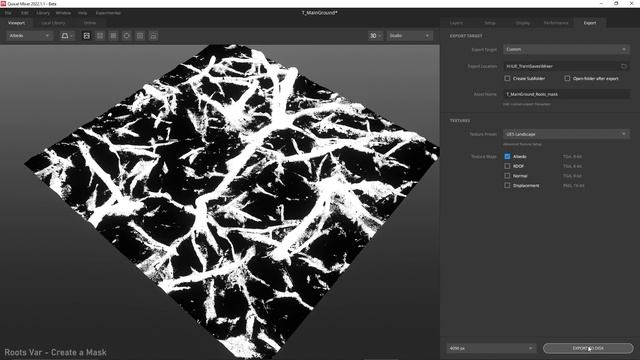Click the framed rectangle toolbar icon

click(140, 36)
